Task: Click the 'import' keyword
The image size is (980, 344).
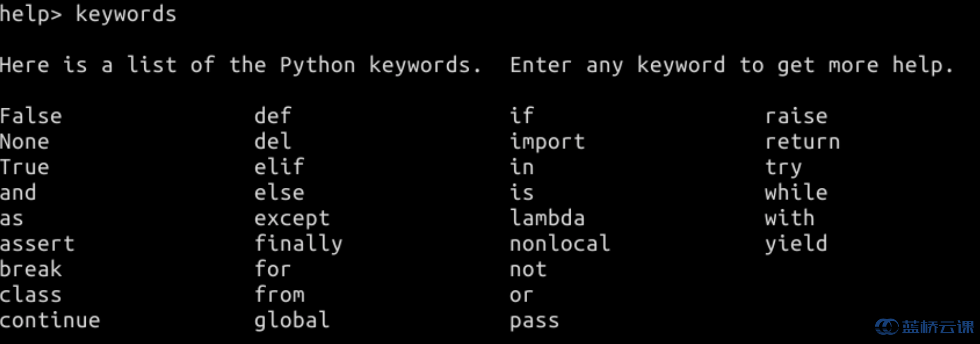Action: (548, 142)
